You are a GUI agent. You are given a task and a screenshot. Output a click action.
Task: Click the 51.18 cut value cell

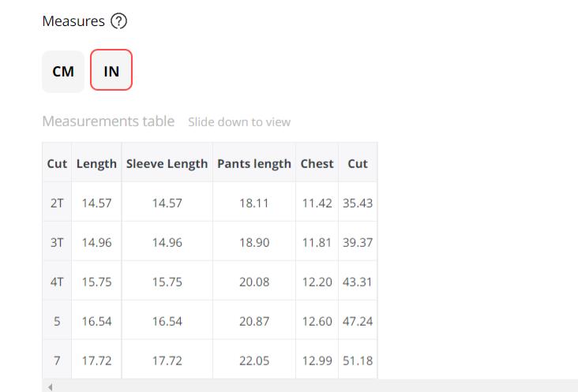click(x=358, y=360)
